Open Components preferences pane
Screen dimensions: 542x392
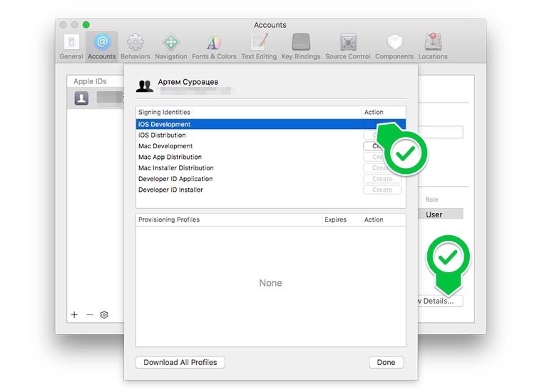click(394, 47)
